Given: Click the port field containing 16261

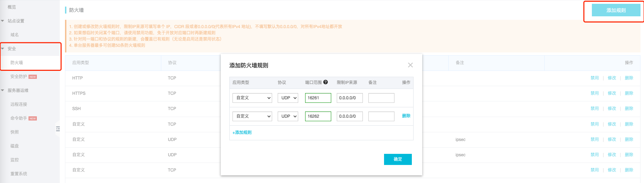Looking at the screenshot, I should (318, 98).
